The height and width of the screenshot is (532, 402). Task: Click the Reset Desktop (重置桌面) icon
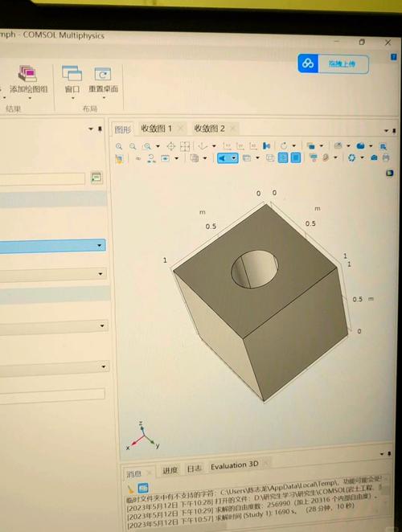103,74
